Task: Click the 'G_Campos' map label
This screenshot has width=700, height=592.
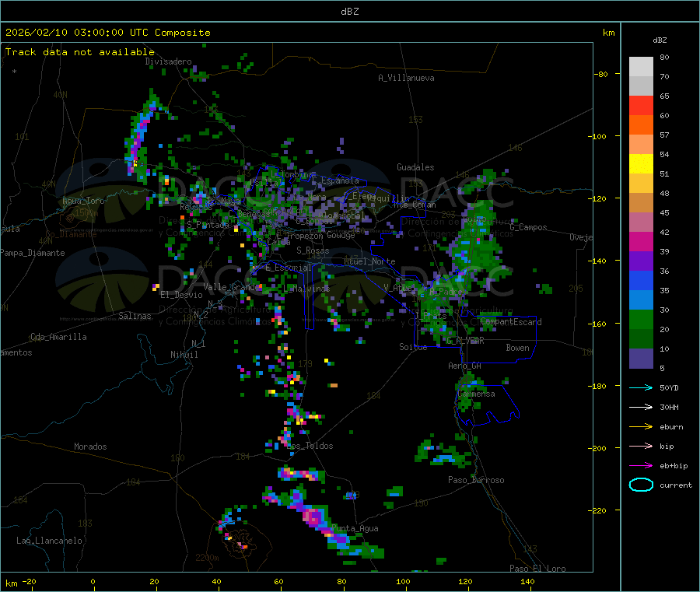Action: click(x=529, y=227)
